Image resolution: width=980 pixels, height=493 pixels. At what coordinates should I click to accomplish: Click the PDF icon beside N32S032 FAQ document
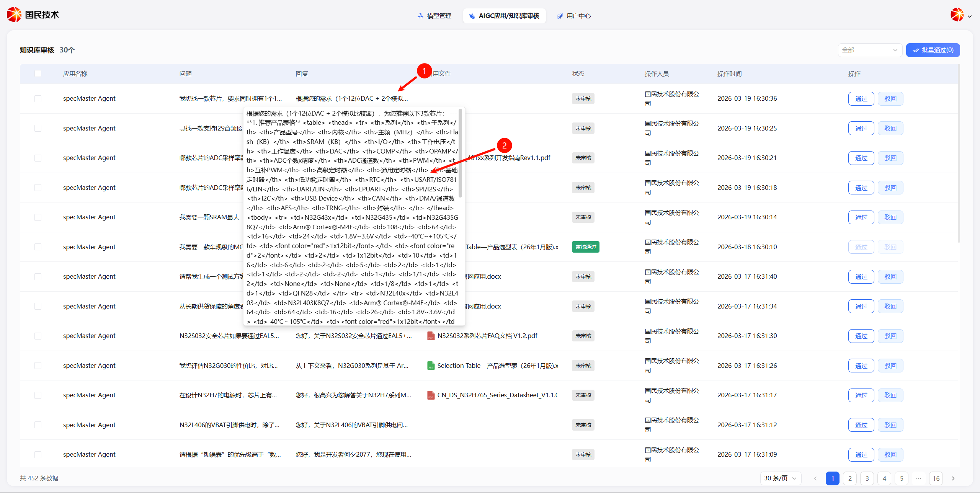tap(431, 336)
